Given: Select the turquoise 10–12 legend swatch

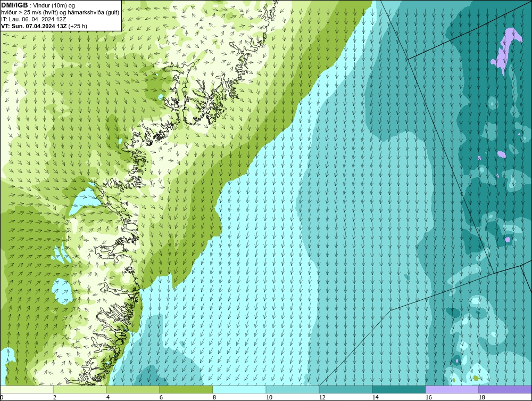Looking at the screenshot, I should [x=293, y=389].
